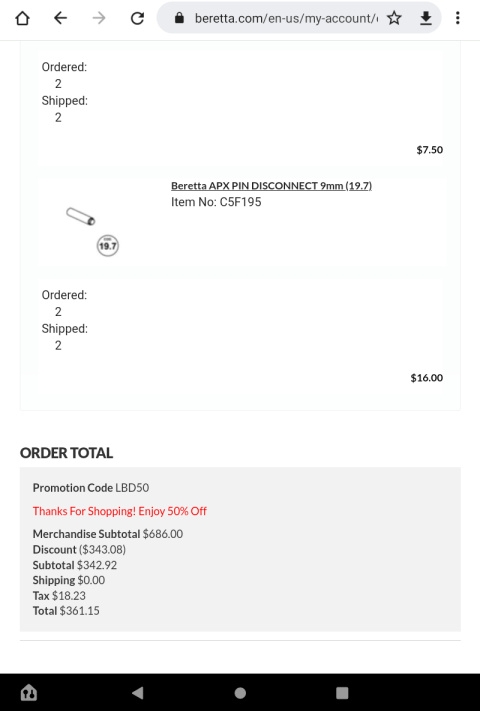Click the 19.7 diagram code badge
This screenshot has height=711, width=480.
click(x=107, y=246)
